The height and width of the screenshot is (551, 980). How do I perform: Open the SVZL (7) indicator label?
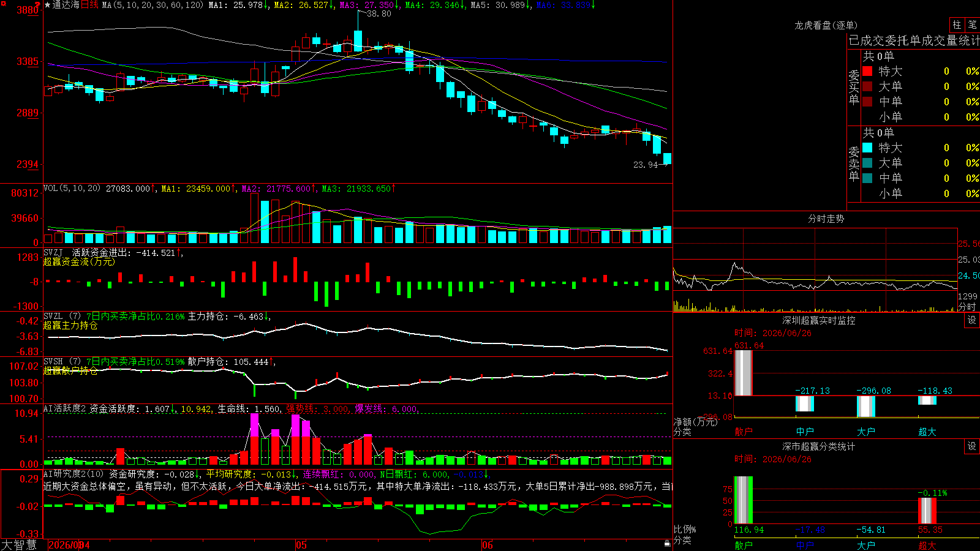pyautogui.click(x=62, y=317)
